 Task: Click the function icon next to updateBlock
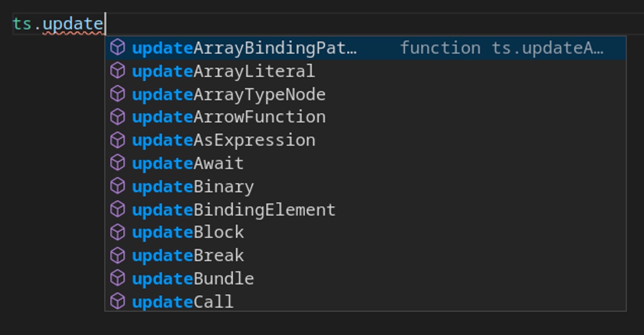(x=117, y=232)
